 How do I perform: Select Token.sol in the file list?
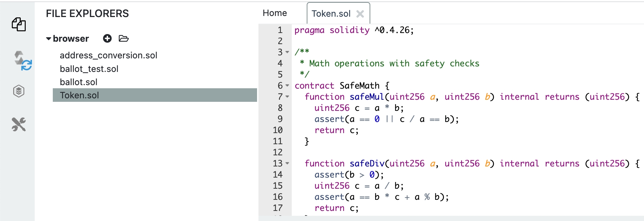79,95
